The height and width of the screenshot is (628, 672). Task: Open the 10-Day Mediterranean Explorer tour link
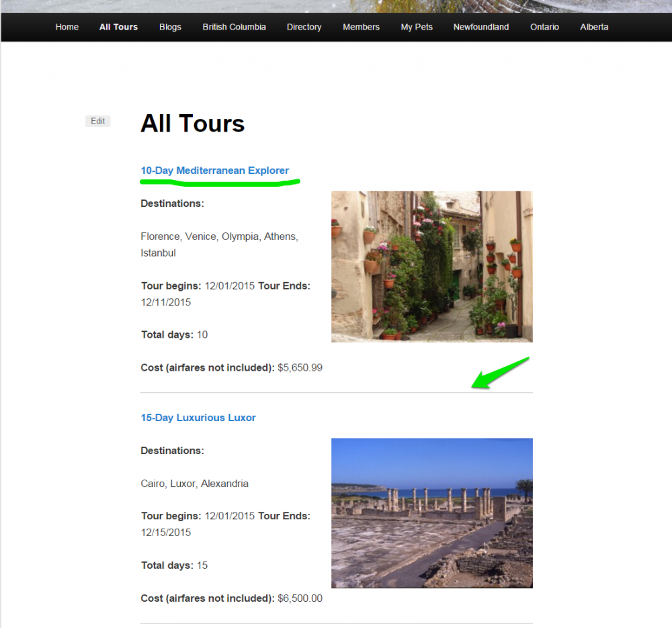click(214, 171)
